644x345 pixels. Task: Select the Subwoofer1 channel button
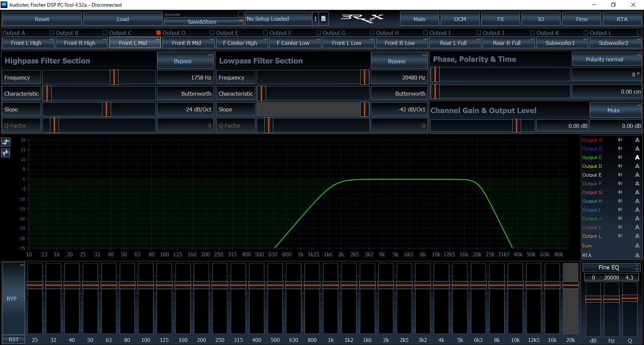pyautogui.click(x=562, y=43)
